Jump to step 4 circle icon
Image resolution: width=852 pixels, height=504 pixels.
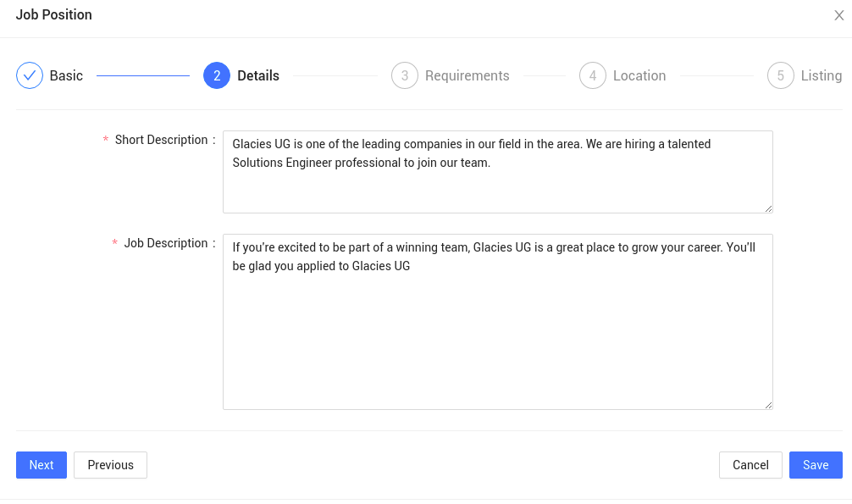click(593, 75)
